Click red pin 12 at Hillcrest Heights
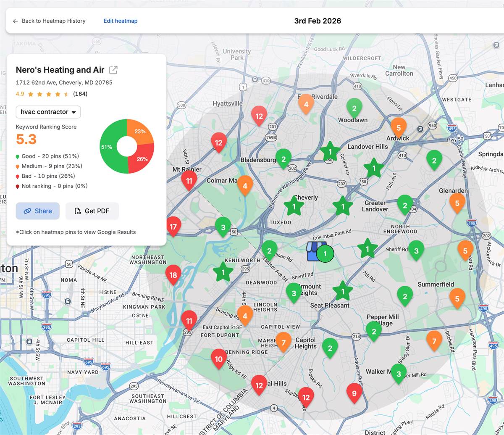 click(259, 386)
